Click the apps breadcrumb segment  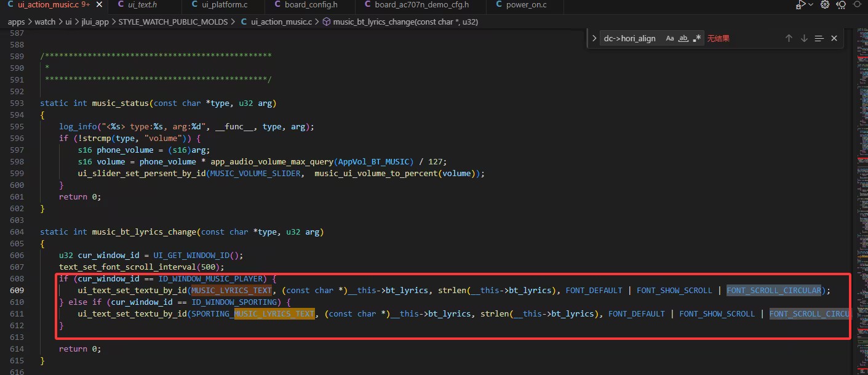tap(16, 22)
